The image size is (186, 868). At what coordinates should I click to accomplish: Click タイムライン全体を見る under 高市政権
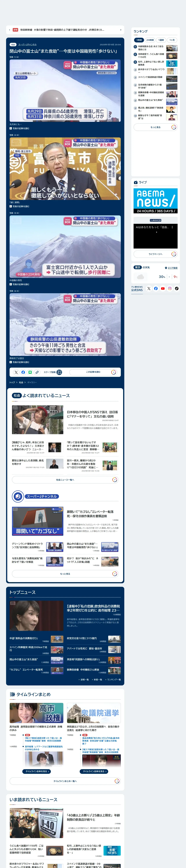pyautogui.click(x=37, y=771)
